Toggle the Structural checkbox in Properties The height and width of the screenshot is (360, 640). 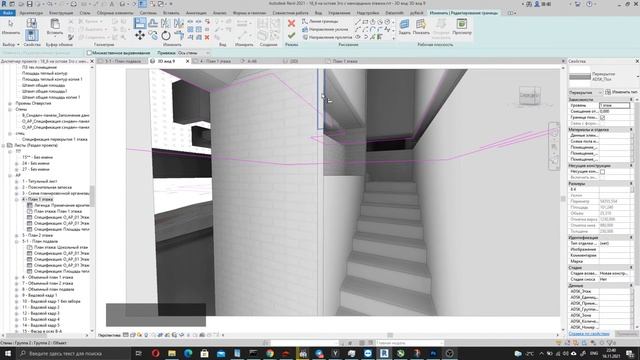[602, 172]
